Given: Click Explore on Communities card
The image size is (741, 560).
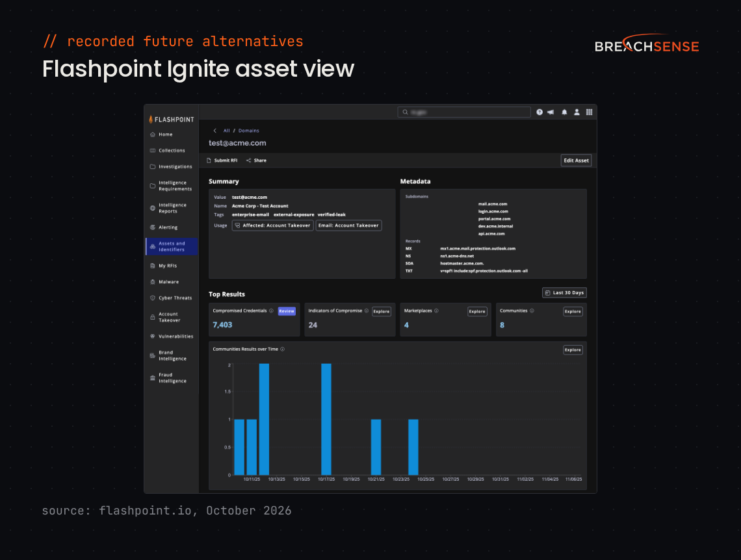Looking at the screenshot, I should point(573,312).
